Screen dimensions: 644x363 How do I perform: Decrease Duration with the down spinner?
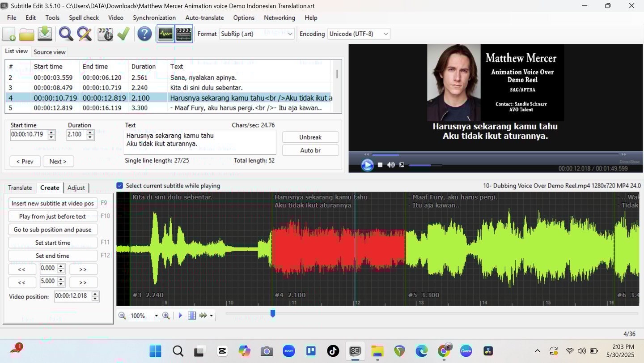point(91,137)
